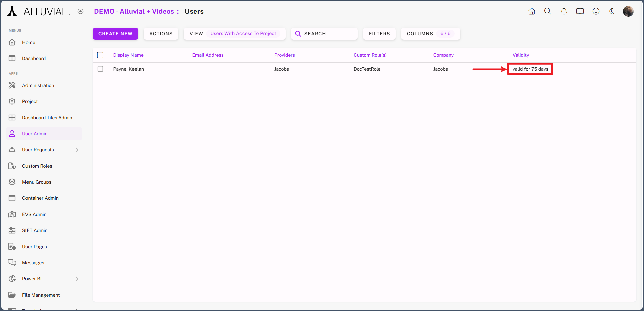The image size is (644, 311).
Task: Expand the Power BI submenu
Action: pyautogui.click(x=77, y=279)
